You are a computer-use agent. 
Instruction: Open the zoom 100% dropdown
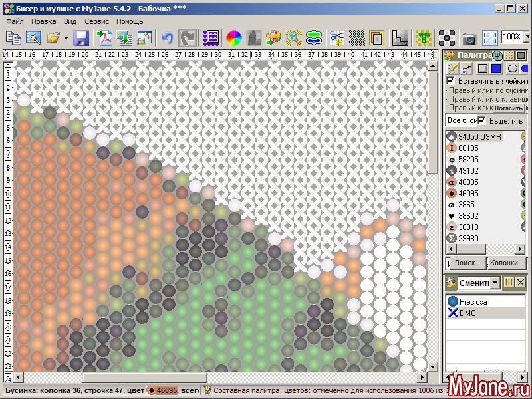(526, 37)
